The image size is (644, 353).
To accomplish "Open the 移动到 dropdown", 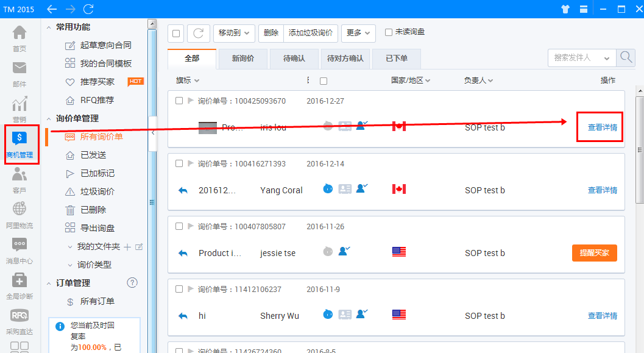I will [x=234, y=34].
